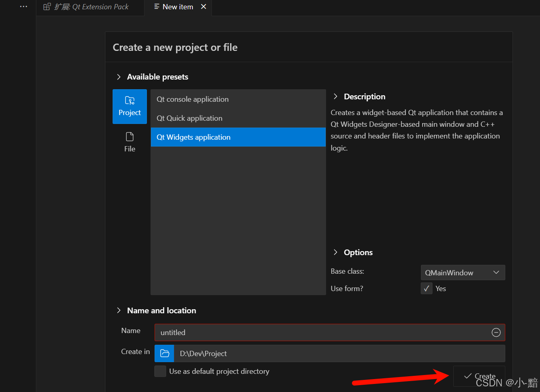This screenshot has height=392, width=540.
Task: Choose Qt Widgets application preset
Action: [x=238, y=137]
